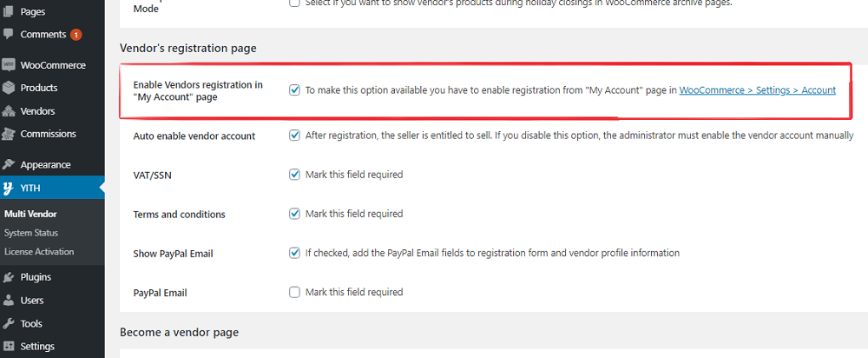This screenshot has width=868, height=358.
Task: Click the Products box icon
Action: pos(9,88)
